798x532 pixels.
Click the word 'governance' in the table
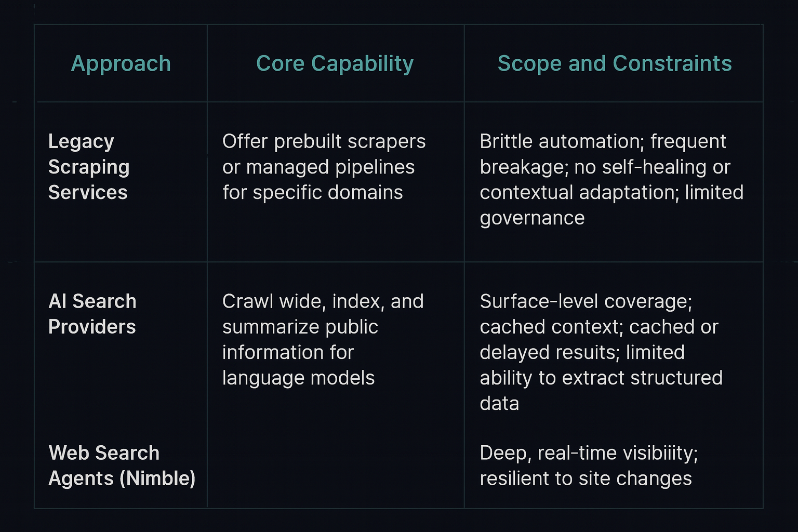[x=532, y=218]
